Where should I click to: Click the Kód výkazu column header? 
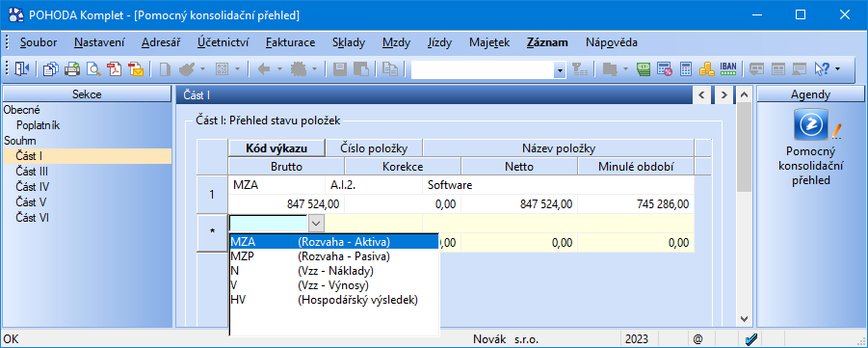[x=276, y=148]
